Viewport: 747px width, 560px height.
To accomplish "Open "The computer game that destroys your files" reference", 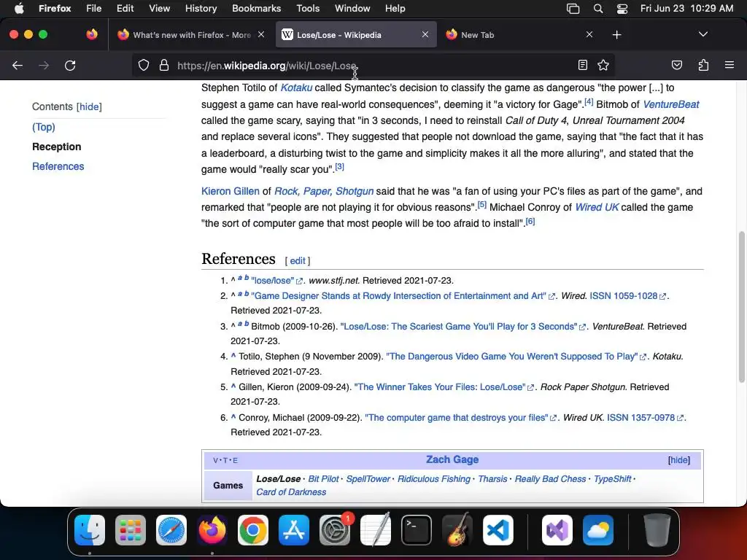I will coord(457,418).
